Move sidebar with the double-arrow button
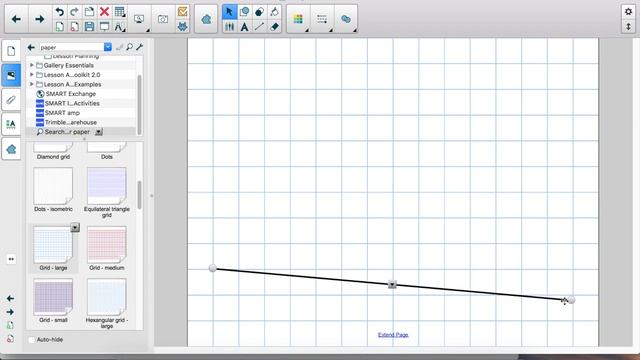Image resolution: width=640 pixels, height=360 pixels. tap(11, 259)
